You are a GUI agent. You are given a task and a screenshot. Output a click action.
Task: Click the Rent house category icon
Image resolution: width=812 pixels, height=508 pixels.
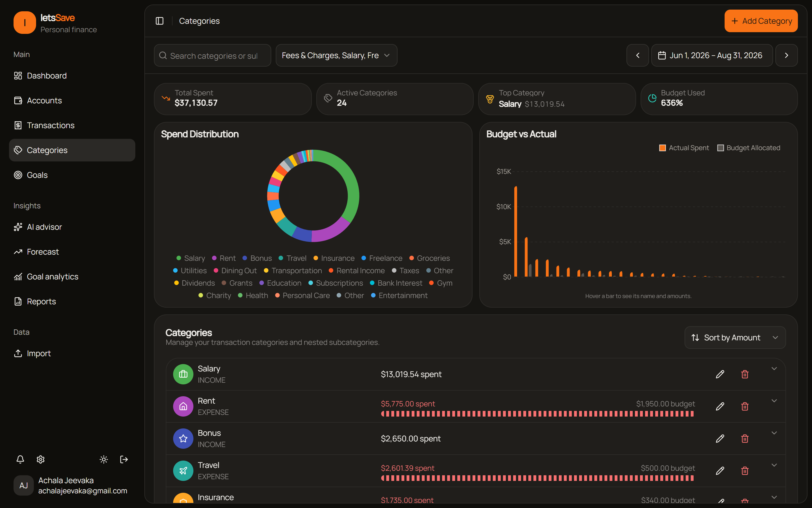183,406
